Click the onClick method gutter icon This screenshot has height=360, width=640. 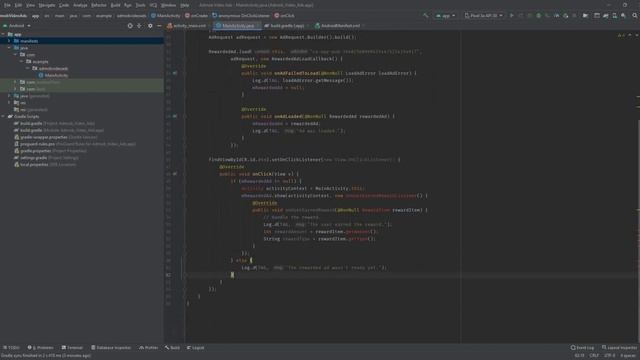175,174
